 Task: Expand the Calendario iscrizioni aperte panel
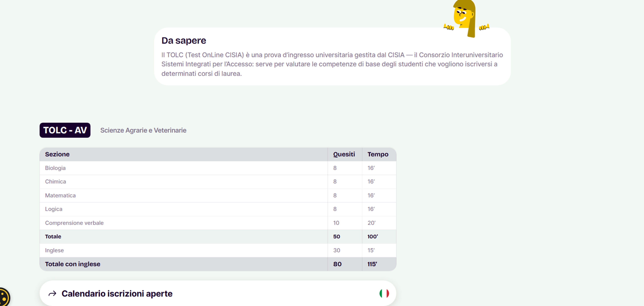point(218,293)
